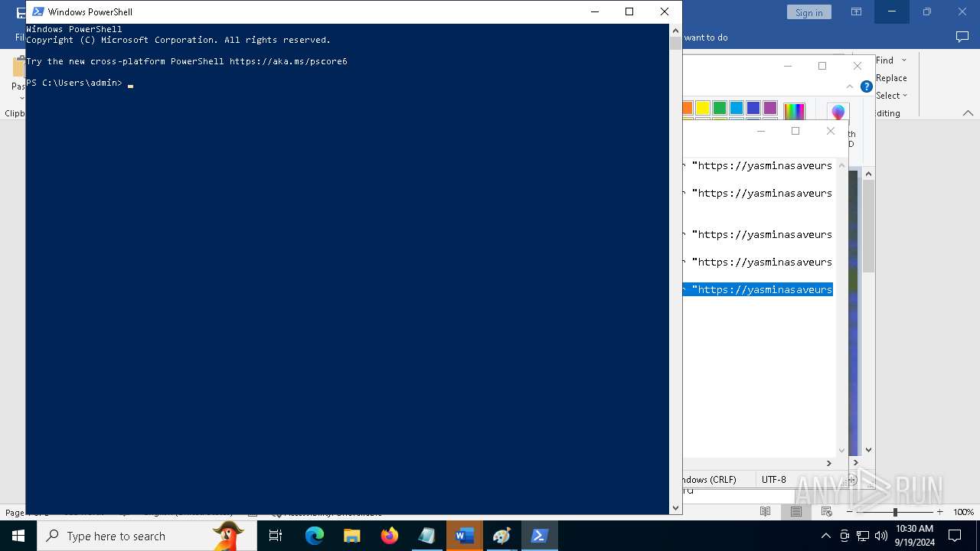Click the Find button in Word

click(884, 60)
